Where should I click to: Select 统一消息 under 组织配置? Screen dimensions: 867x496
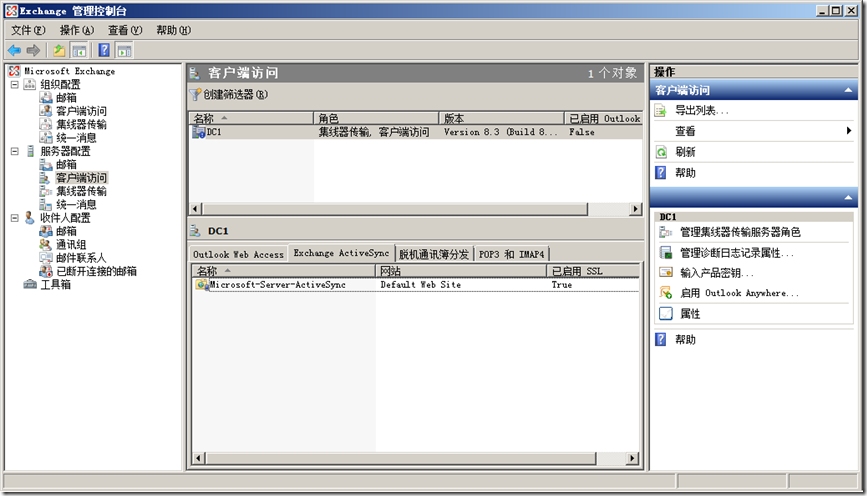tap(76, 138)
